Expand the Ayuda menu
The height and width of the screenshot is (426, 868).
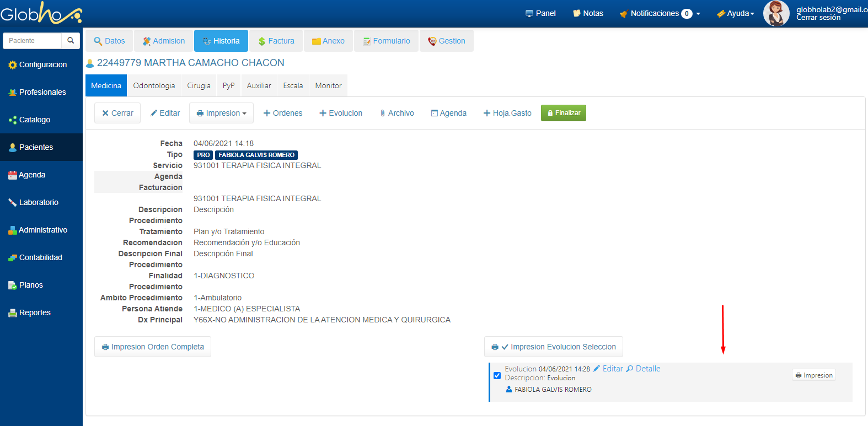point(736,13)
